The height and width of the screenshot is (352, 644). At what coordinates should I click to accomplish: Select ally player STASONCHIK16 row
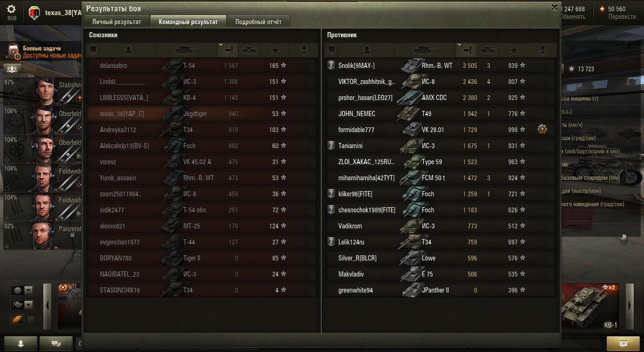click(x=202, y=290)
